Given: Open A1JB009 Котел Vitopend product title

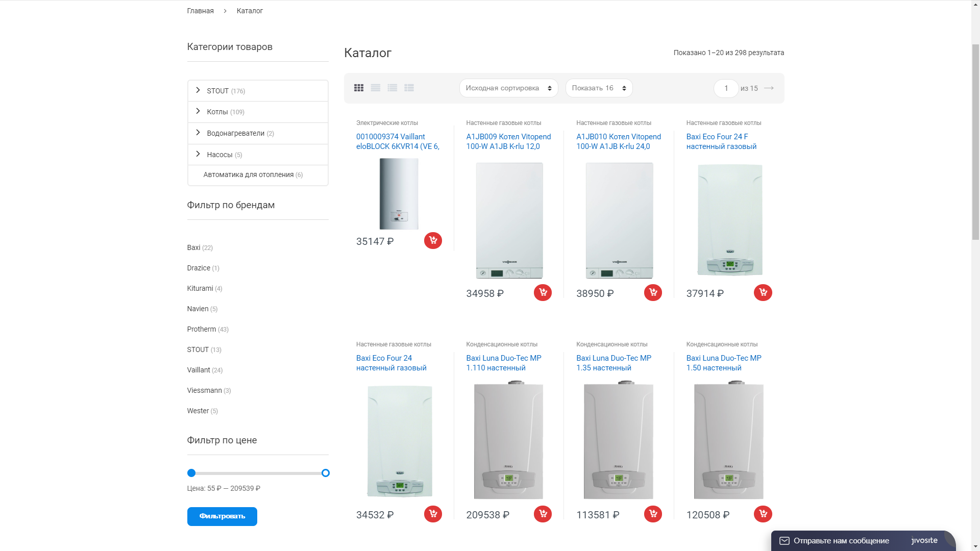Looking at the screenshot, I should [508, 141].
